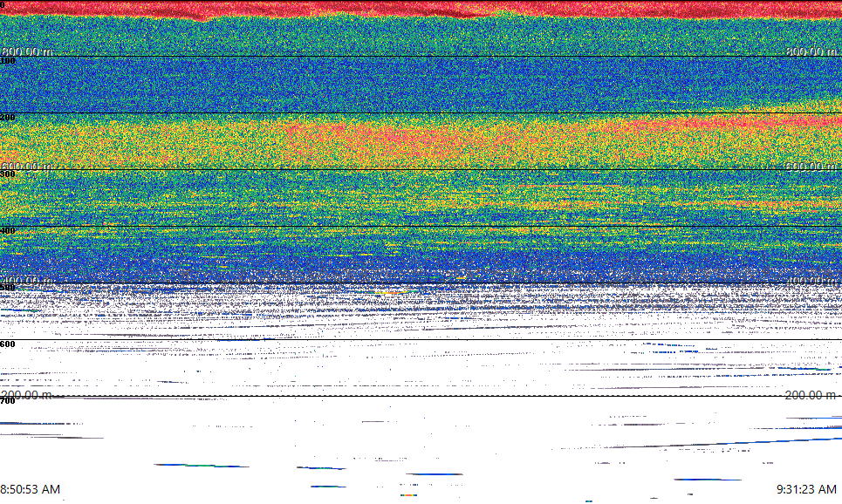Viewport: 842px width, 504px height.
Task: Click the 9:31:23 AM end timestamp
Action: (806, 489)
